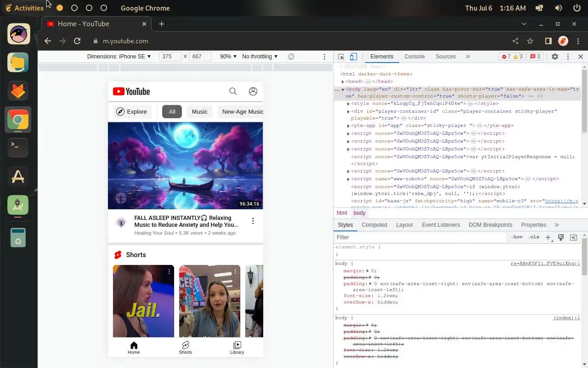
Task: Switch to the Properties tab
Action: [533, 225]
